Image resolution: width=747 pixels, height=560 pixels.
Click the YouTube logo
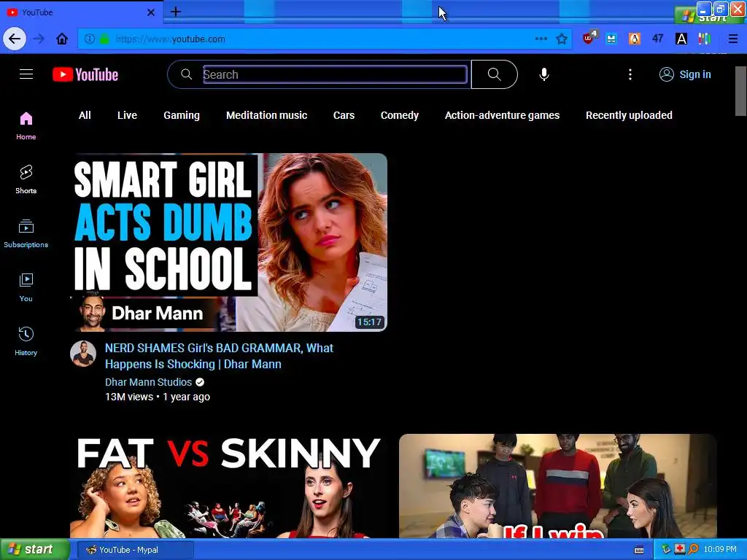[x=85, y=75]
